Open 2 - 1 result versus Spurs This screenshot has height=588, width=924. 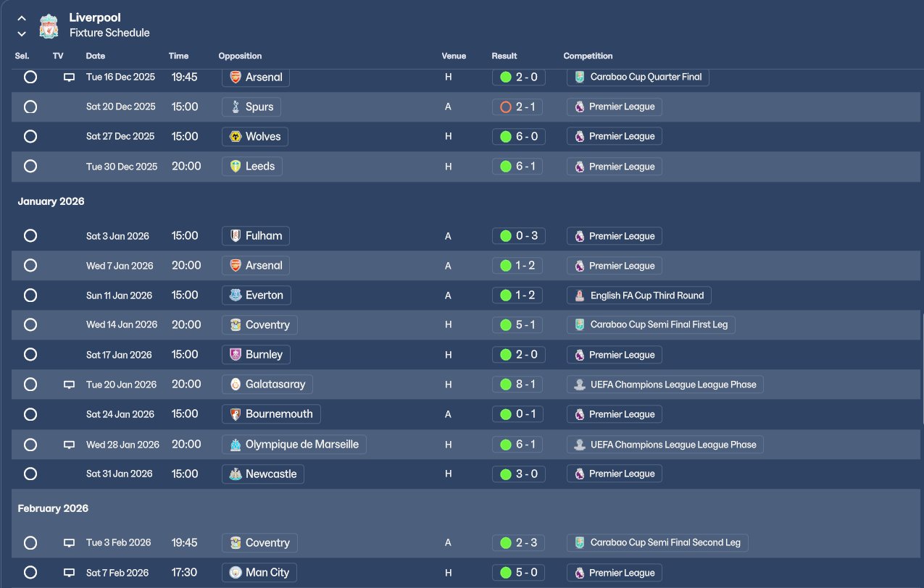[x=518, y=106]
